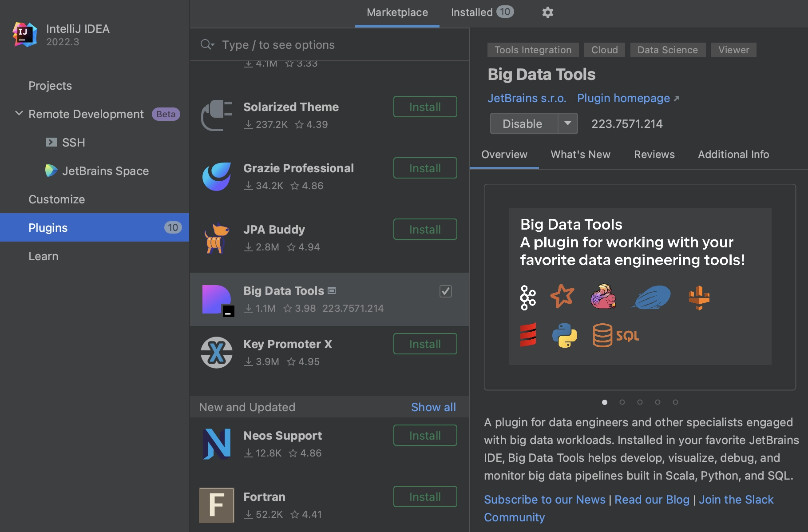Switch to the Marketplace tab
The height and width of the screenshot is (532, 808).
[397, 12]
